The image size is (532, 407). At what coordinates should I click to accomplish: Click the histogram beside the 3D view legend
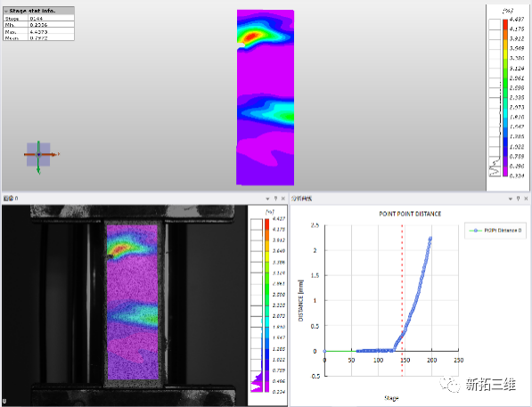pos(495,98)
